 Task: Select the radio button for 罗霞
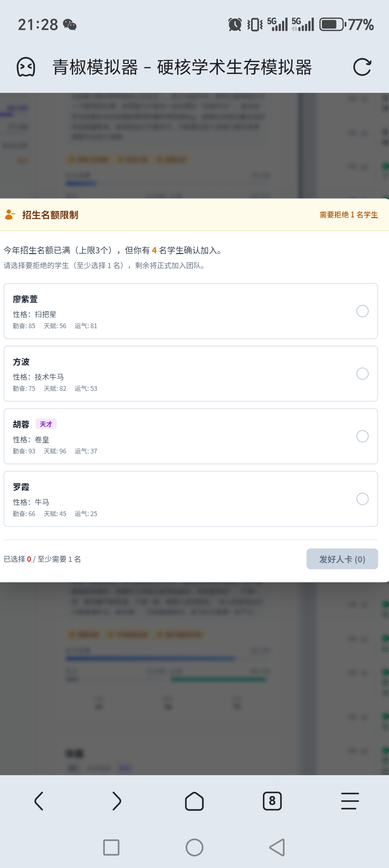[x=362, y=499]
